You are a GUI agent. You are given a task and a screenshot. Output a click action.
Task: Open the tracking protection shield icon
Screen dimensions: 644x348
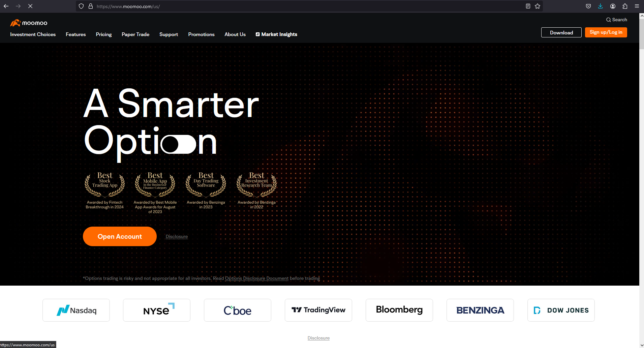[x=81, y=6]
